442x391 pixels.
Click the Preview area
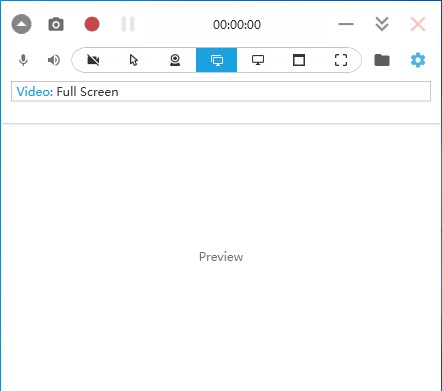pos(221,257)
